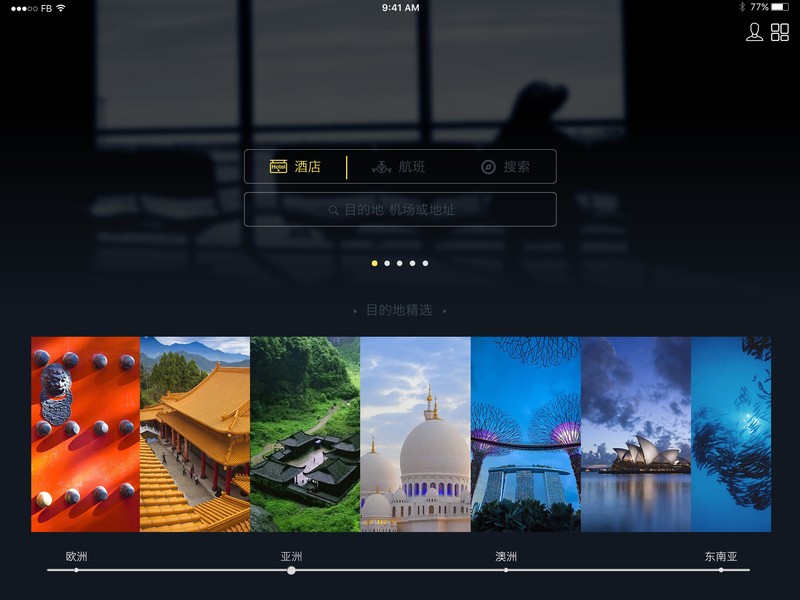Select the 东南亚 region label
Screen dimensions: 800x600
721,556
